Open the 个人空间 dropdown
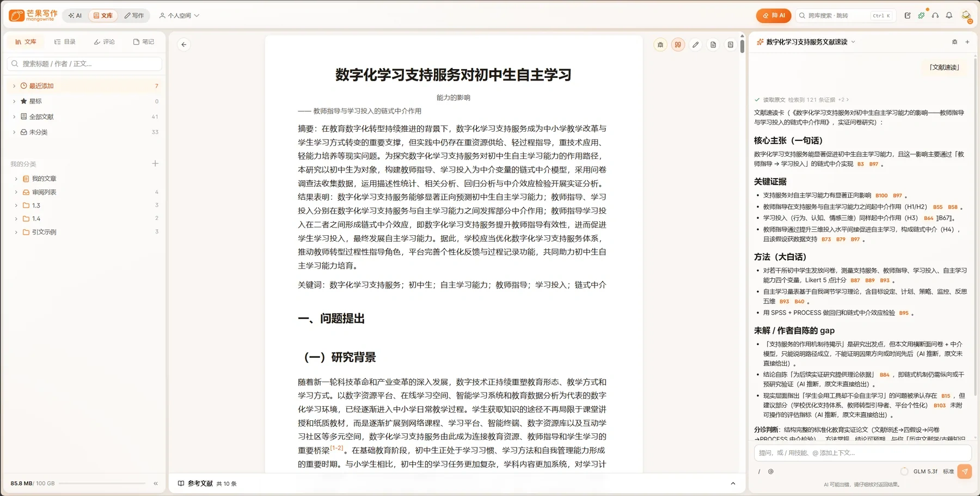 point(179,16)
